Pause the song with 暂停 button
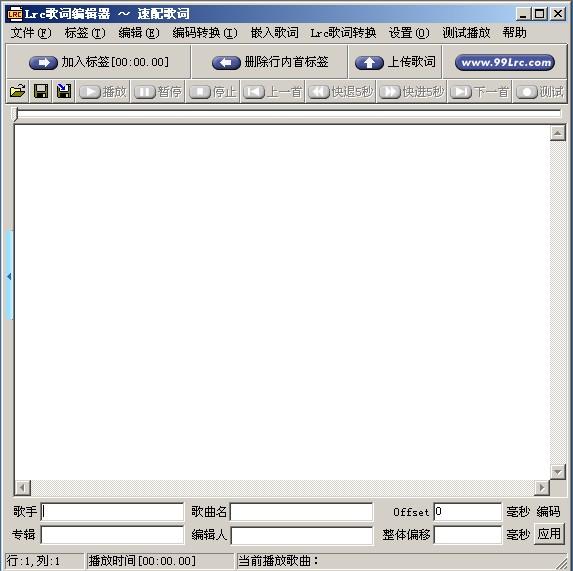573x571 pixels. 158,92
